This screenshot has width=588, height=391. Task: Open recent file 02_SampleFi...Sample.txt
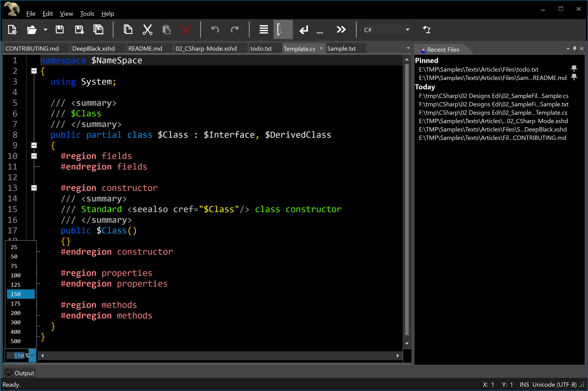coord(494,104)
